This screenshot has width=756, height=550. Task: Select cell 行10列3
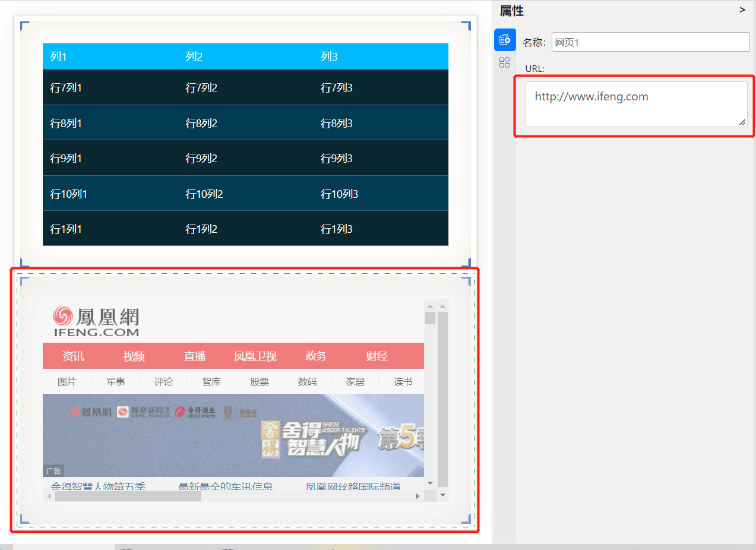coord(340,194)
